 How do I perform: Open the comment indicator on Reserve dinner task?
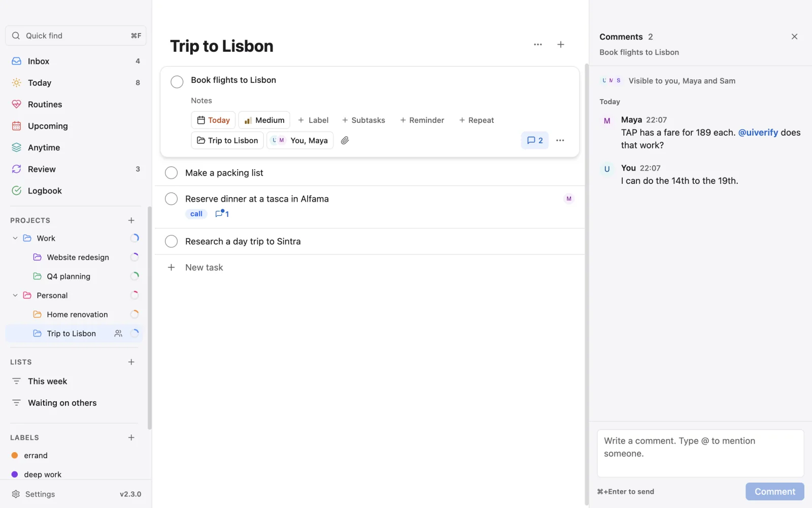pos(222,214)
